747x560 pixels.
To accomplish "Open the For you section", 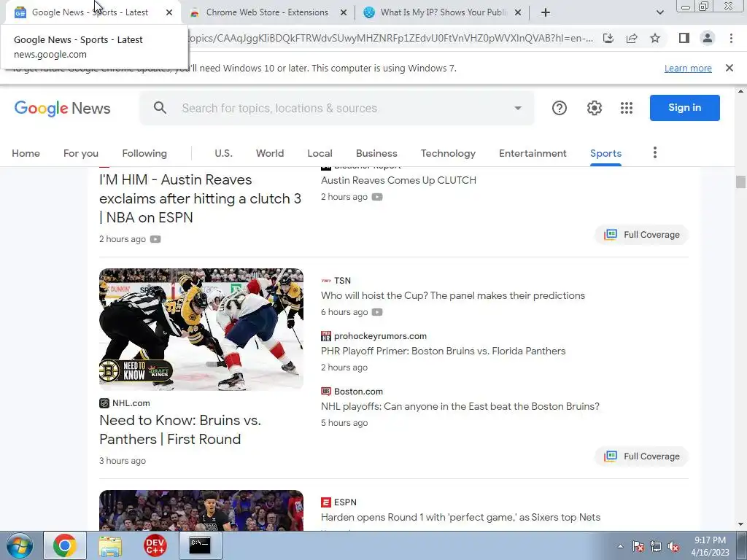I will 81,153.
